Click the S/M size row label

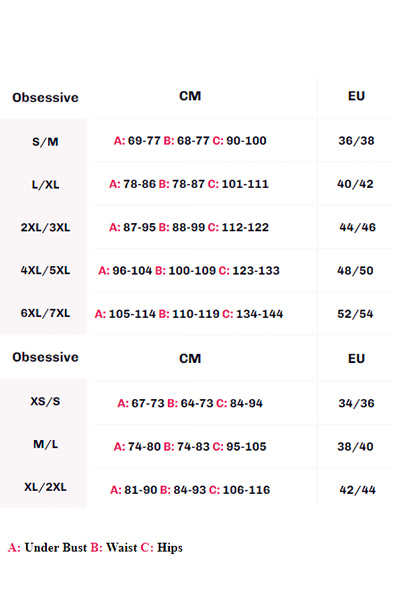pyautogui.click(x=45, y=142)
